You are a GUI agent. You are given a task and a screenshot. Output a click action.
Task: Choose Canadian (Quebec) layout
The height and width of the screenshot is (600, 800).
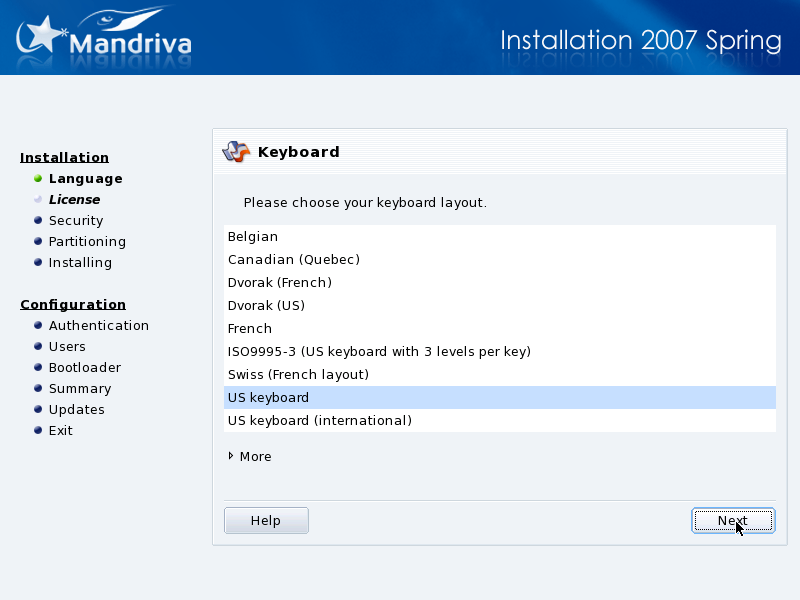pos(293,260)
